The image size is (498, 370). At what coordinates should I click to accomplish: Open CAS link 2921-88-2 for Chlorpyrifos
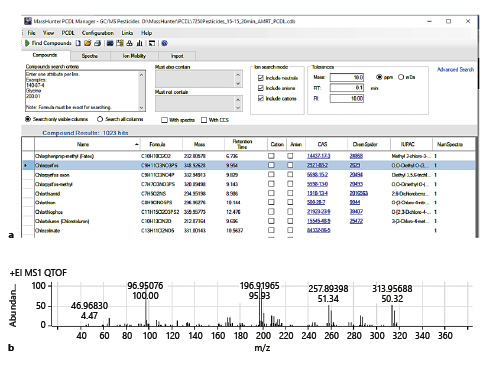point(317,165)
